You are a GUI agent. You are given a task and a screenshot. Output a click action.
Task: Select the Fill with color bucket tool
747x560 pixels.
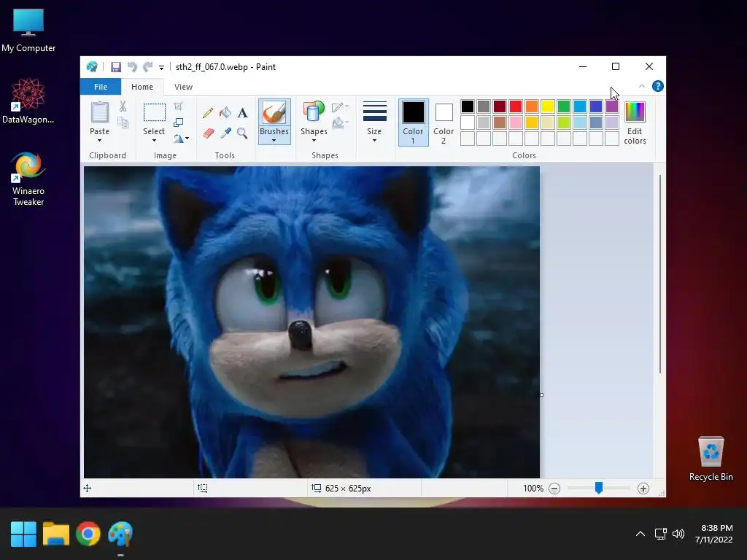225,113
